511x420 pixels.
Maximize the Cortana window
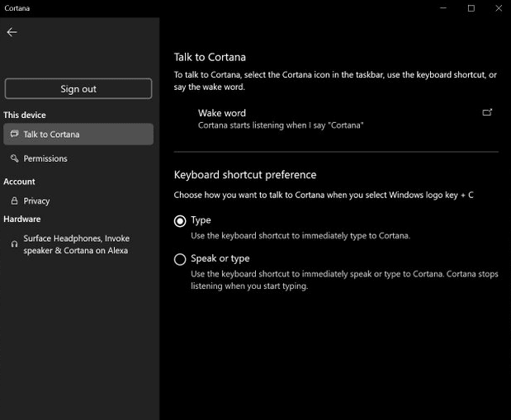point(471,8)
